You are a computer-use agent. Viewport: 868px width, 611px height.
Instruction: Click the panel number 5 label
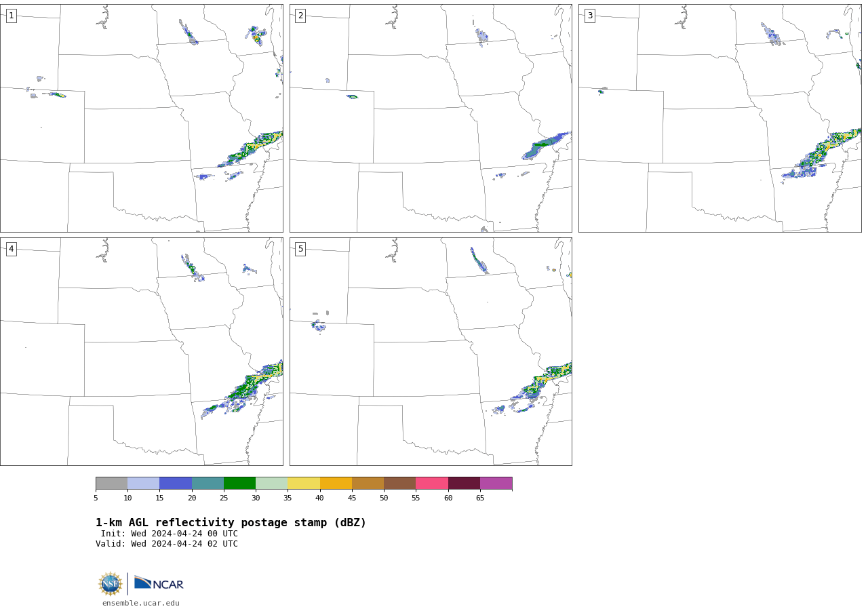pos(300,249)
